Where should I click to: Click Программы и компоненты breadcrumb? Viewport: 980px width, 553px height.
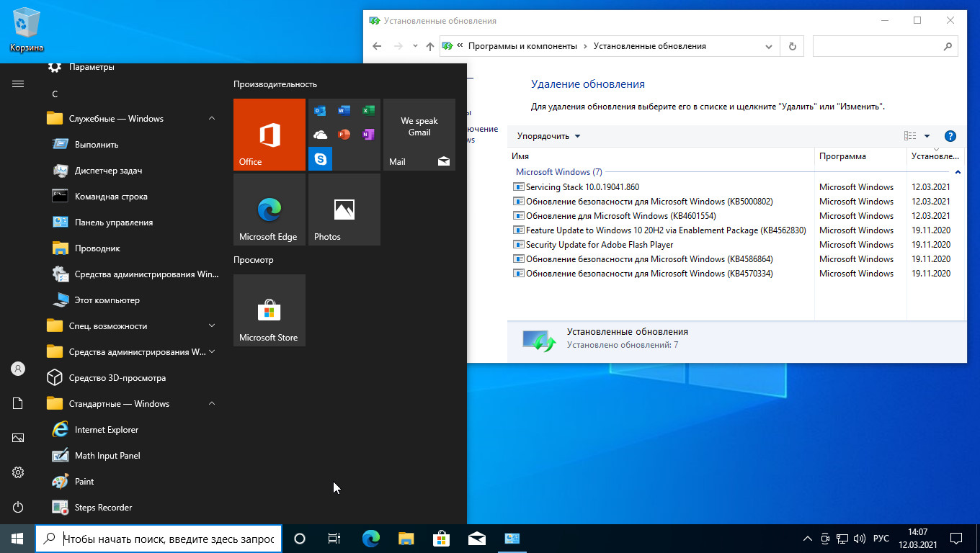522,46
